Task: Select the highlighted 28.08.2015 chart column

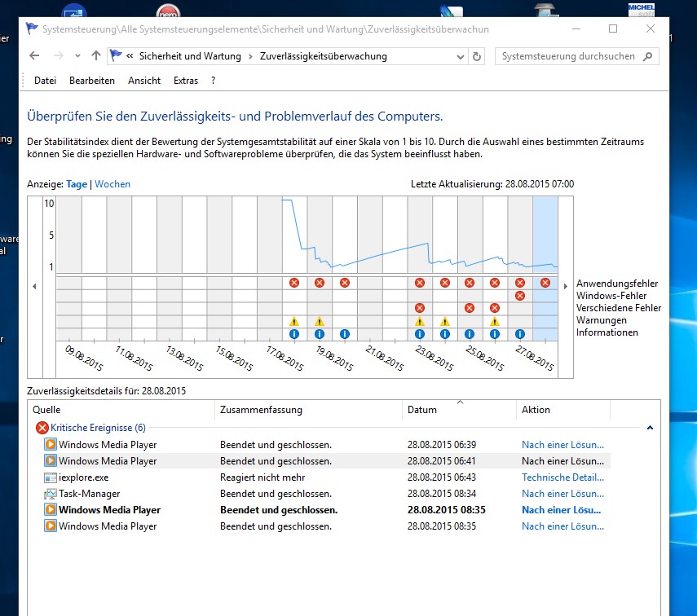Action: 545,268
